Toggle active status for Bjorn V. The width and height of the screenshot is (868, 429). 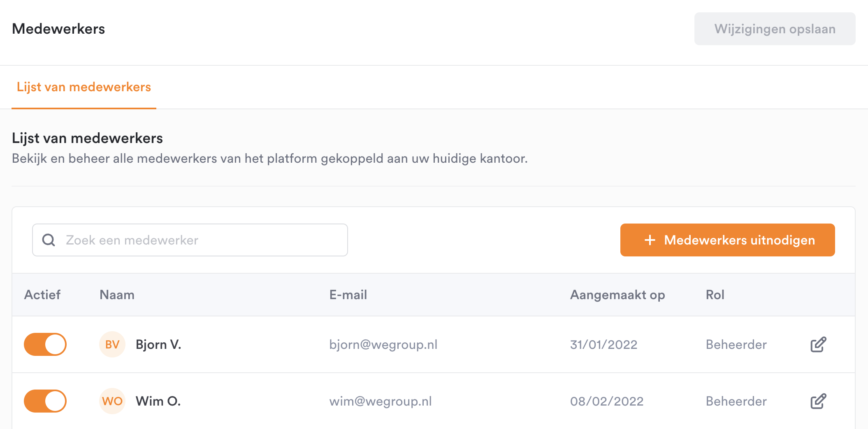45,344
